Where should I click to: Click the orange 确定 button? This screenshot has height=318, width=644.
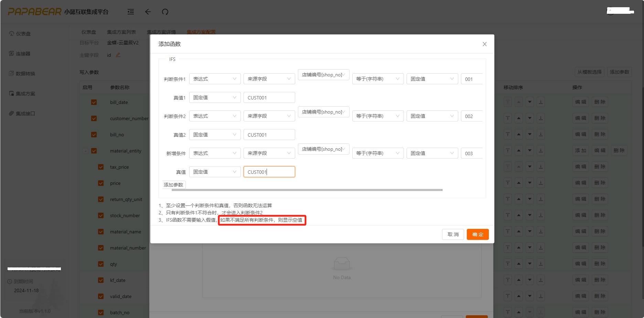tap(477, 234)
